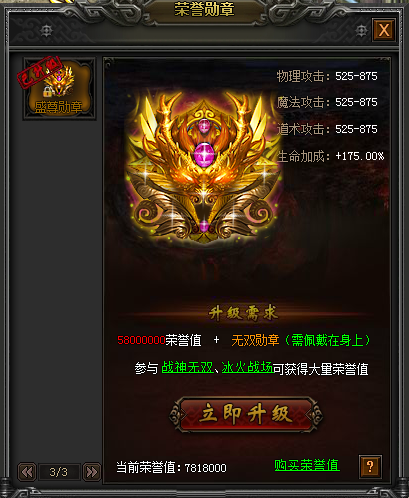
Task: Click the right ornament rivet beside close button
Action: coord(361,31)
